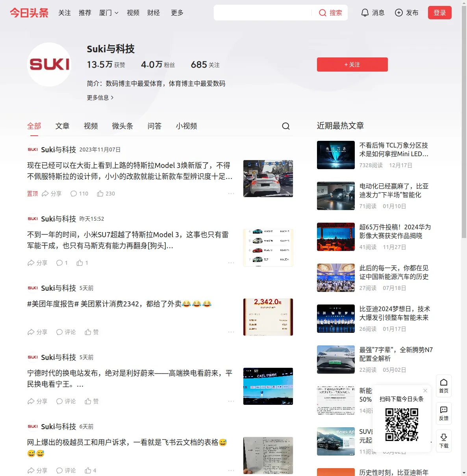This screenshot has height=476, width=467.
Task: Click the red 登录 button
Action: pos(440,13)
